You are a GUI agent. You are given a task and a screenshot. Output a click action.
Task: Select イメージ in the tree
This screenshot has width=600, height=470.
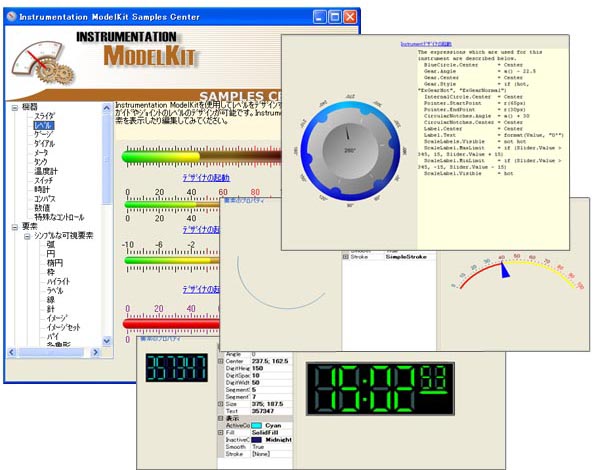coord(57,318)
